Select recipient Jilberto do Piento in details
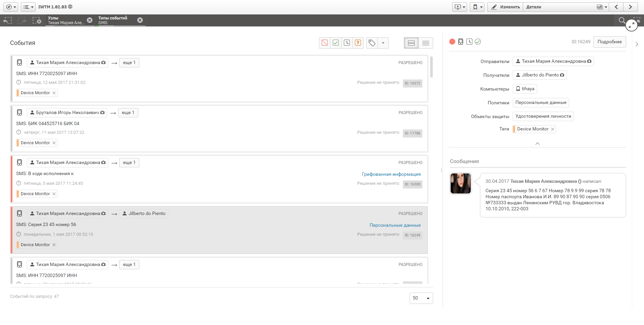The height and width of the screenshot is (325, 644). 540,75
